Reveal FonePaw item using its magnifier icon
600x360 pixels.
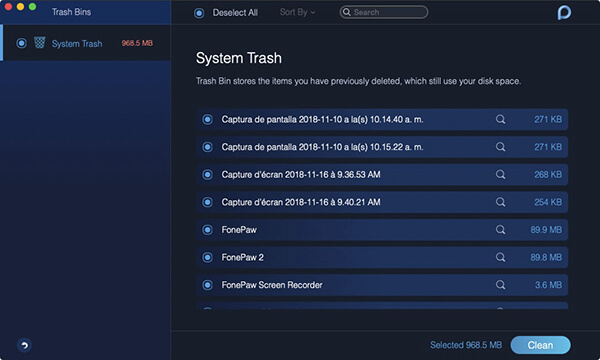[x=501, y=230]
